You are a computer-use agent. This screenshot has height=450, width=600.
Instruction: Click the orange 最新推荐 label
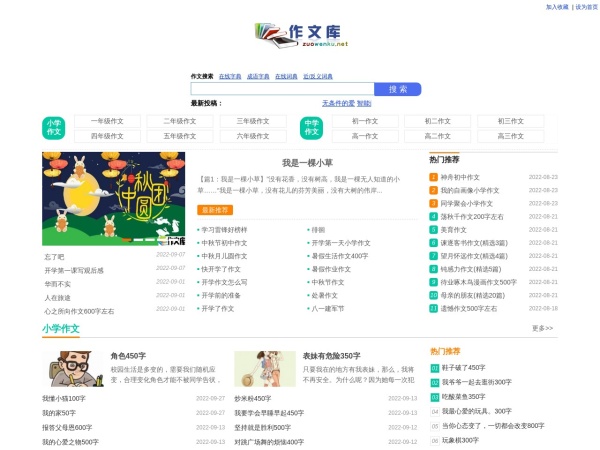click(x=215, y=210)
